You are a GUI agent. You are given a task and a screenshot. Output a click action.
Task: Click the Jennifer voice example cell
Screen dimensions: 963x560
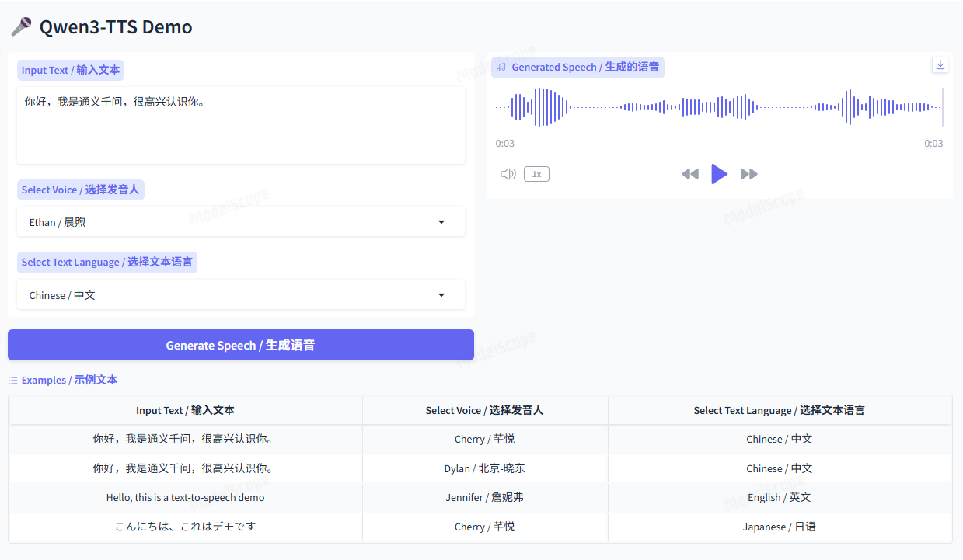tap(484, 498)
